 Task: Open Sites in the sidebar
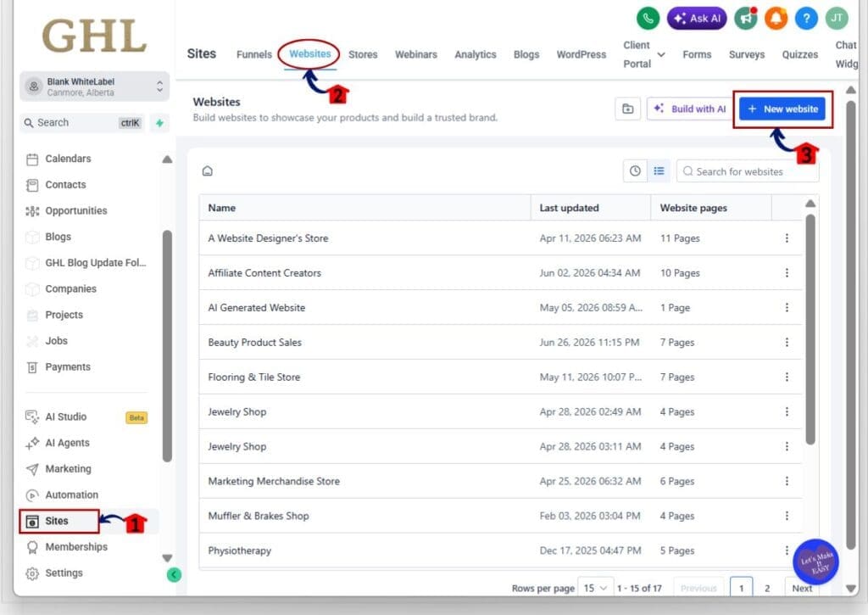[59, 522]
